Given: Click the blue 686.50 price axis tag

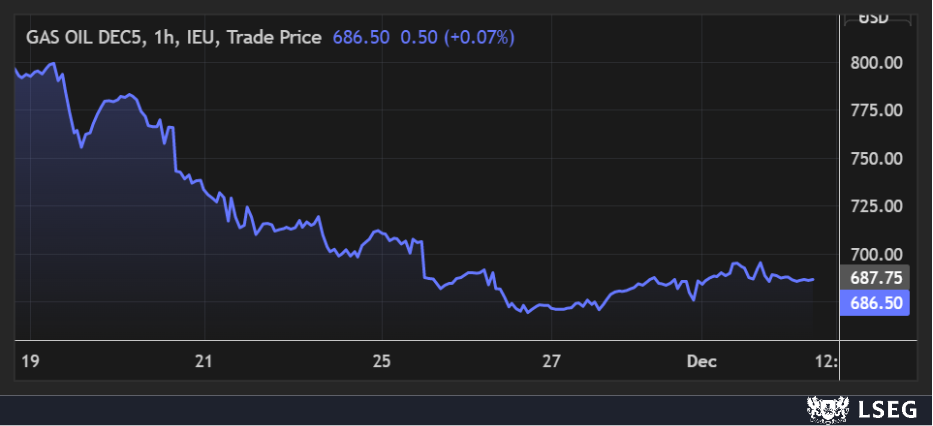Looking at the screenshot, I should coord(876,302).
